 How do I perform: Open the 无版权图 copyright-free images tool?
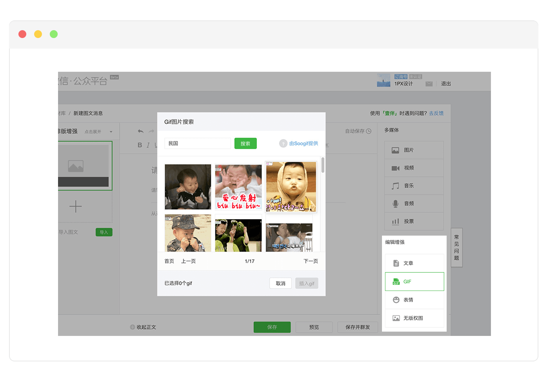point(414,318)
